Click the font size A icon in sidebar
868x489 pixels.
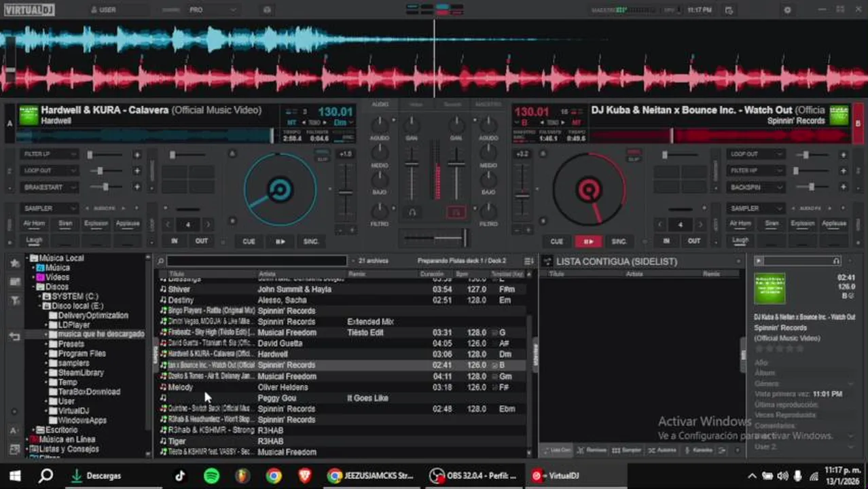click(x=14, y=431)
